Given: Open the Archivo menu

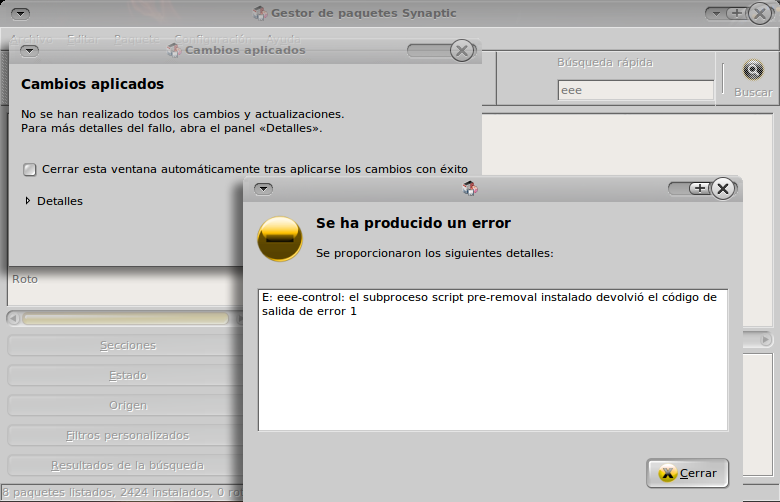Looking at the screenshot, I should point(31,39).
